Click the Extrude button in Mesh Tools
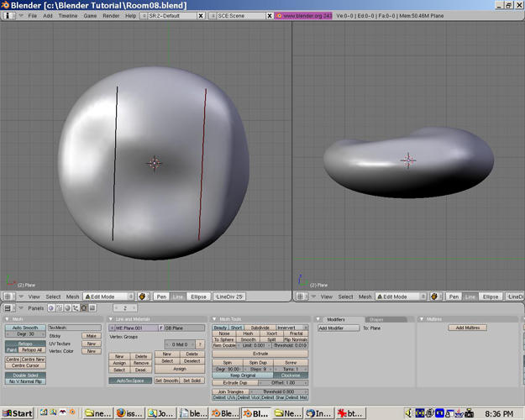Viewport: 525px width, 420px height. click(x=260, y=353)
